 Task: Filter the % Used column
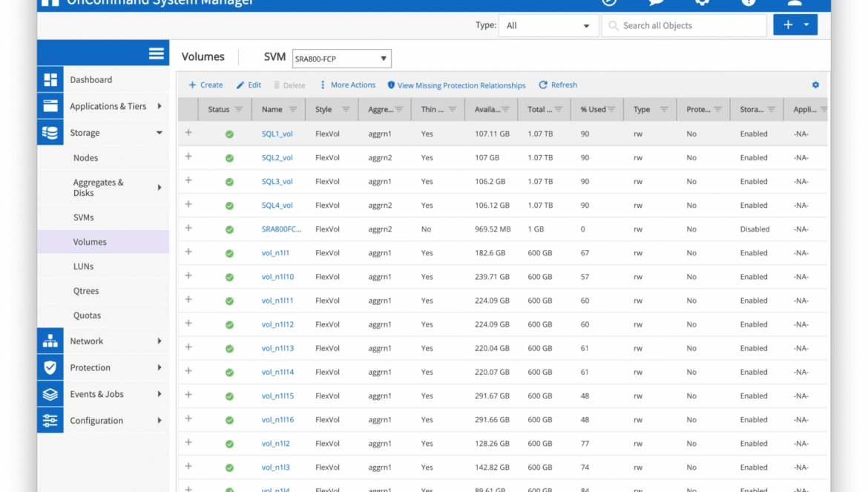coord(611,109)
